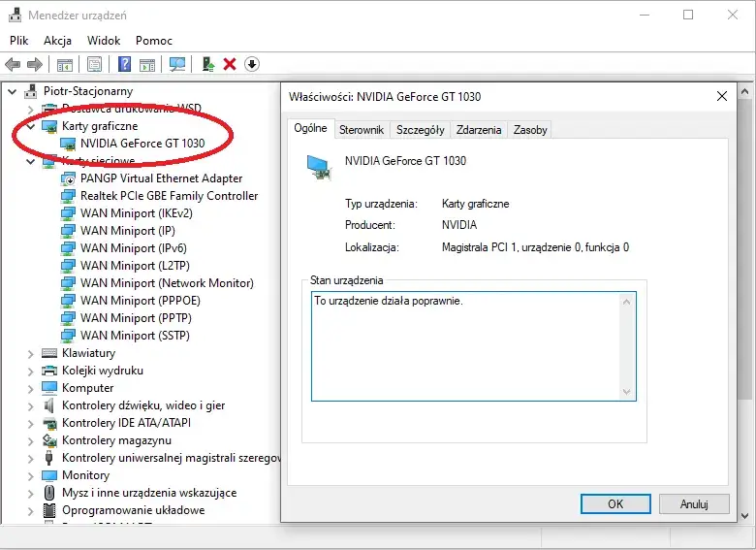Click the red X uninstall device icon

[230, 64]
